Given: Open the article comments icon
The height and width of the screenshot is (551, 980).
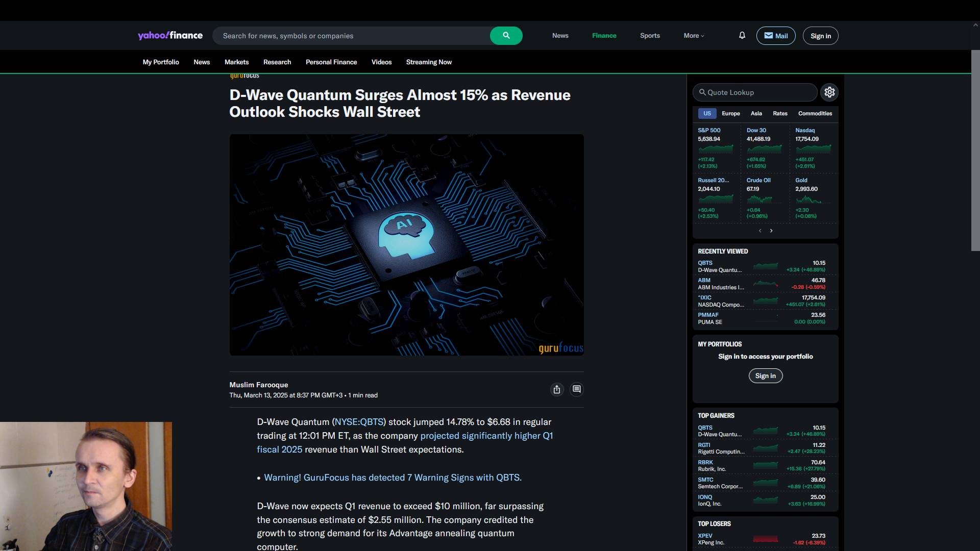Looking at the screenshot, I should pos(577,389).
